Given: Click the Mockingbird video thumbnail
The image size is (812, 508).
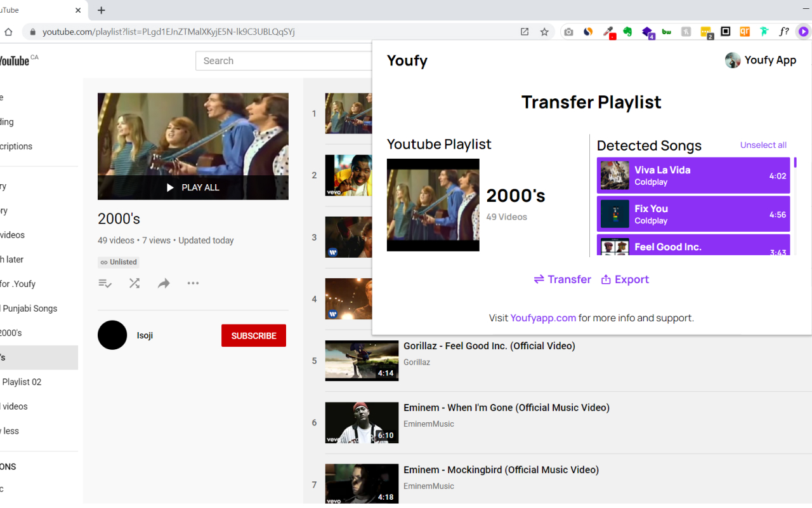Looking at the screenshot, I should point(362,484).
